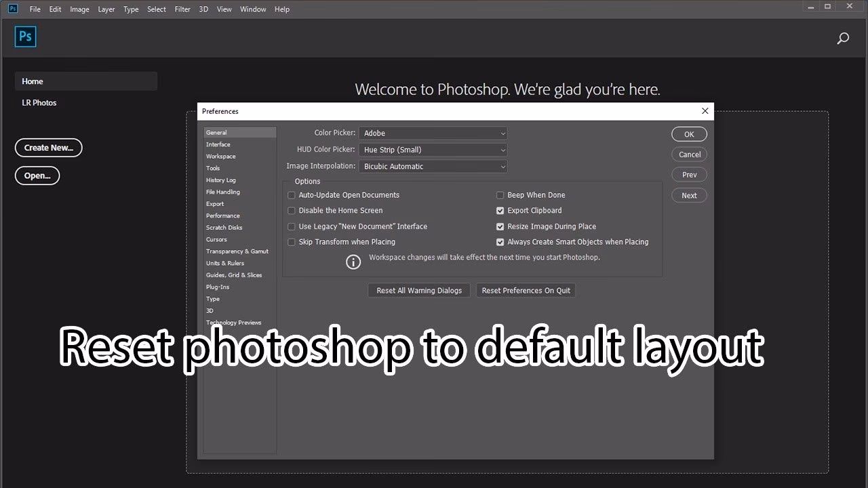
Task: Click Reset All Warning Dialogs
Action: coord(418,290)
